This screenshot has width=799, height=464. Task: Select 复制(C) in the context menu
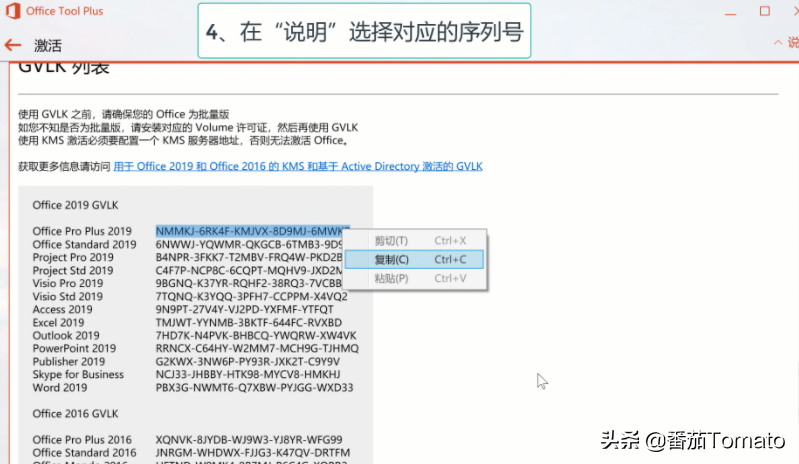pos(414,260)
